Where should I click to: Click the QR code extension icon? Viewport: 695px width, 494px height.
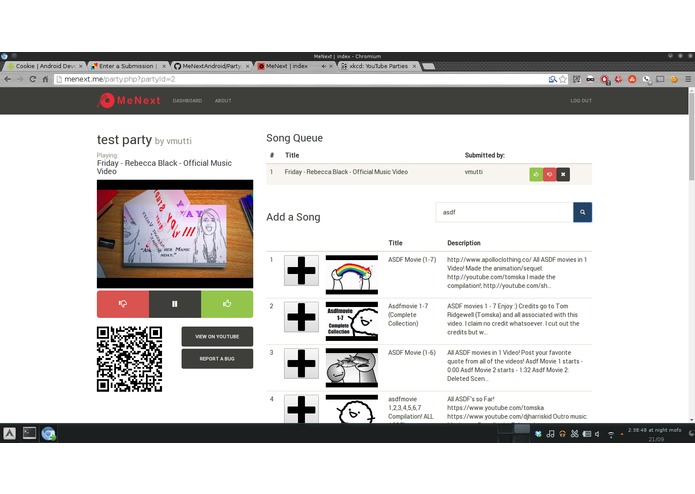coord(577,79)
